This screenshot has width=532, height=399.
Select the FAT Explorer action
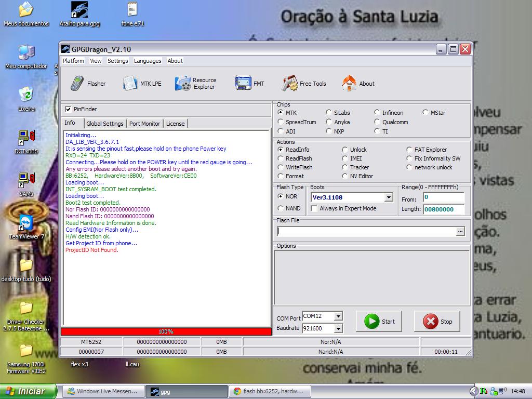pyautogui.click(x=409, y=149)
